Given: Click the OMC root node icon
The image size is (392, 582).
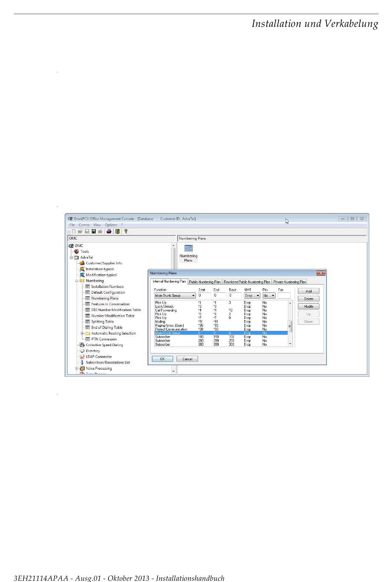Looking at the screenshot, I should (x=71, y=245).
